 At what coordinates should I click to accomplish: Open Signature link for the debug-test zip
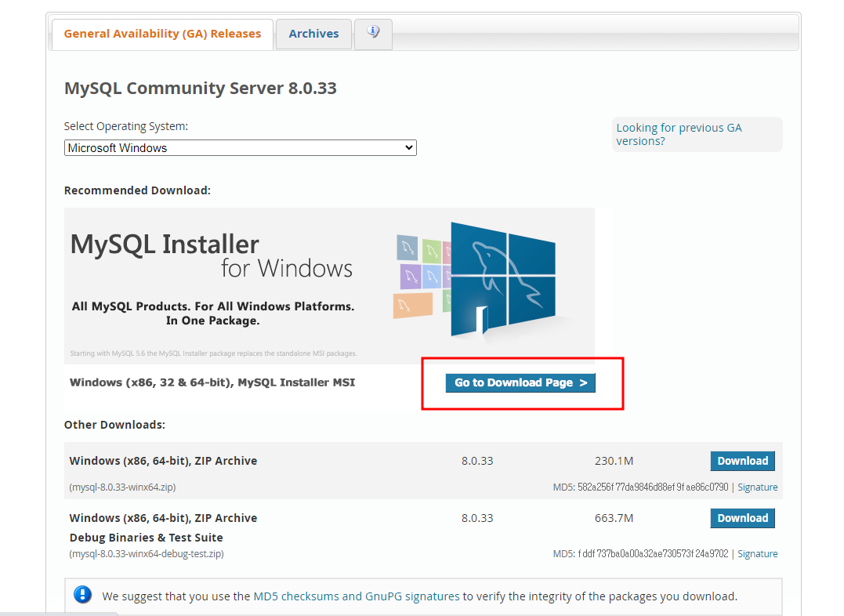[x=757, y=554]
